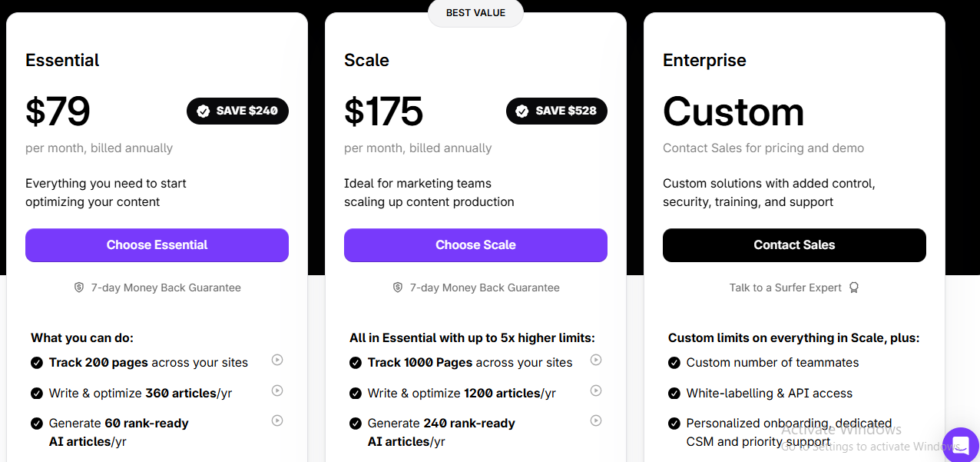Play video for 360 articles feature
The image size is (980, 462).
pos(277,391)
